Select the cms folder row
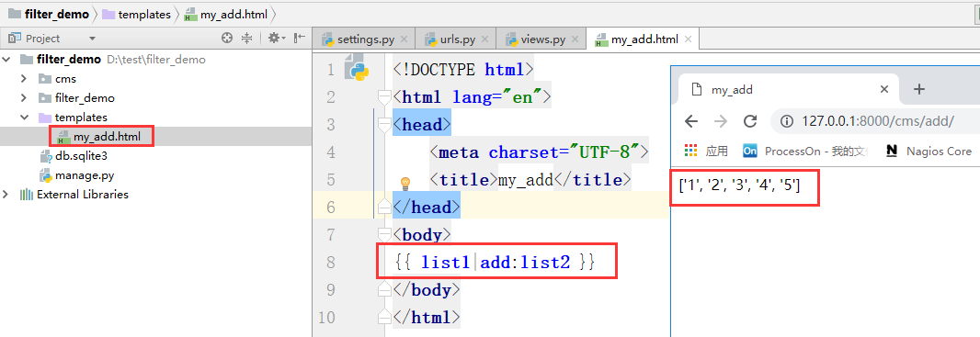Image resolution: width=980 pixels, height=337 pixels. 155,79
